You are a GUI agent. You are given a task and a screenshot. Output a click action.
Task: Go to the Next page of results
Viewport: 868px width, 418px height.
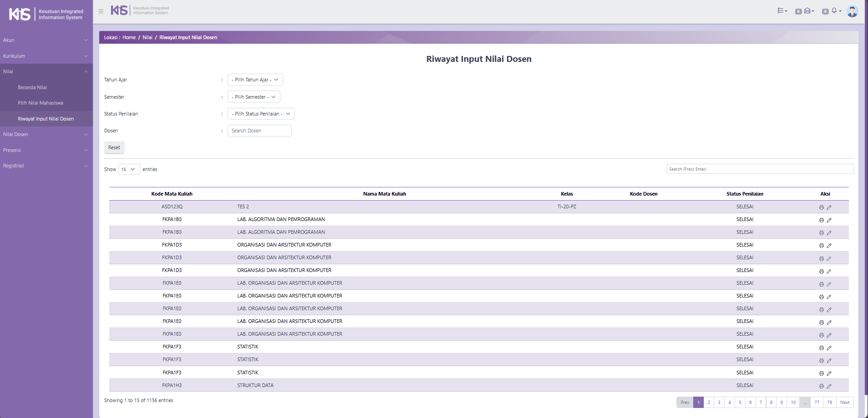coord(844,403)
